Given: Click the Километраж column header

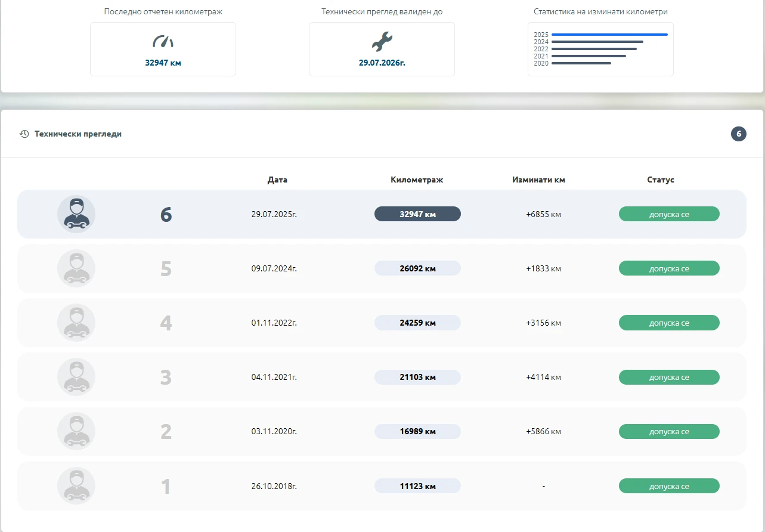Looking at the screenshot, I should click(x=417, y=180).
